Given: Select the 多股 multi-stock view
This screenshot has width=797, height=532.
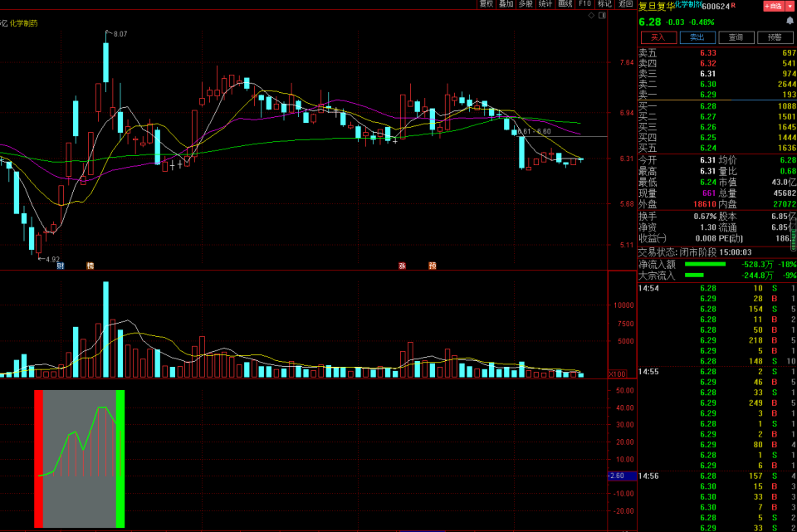Looking at the screenshot, I should [526, 4].
